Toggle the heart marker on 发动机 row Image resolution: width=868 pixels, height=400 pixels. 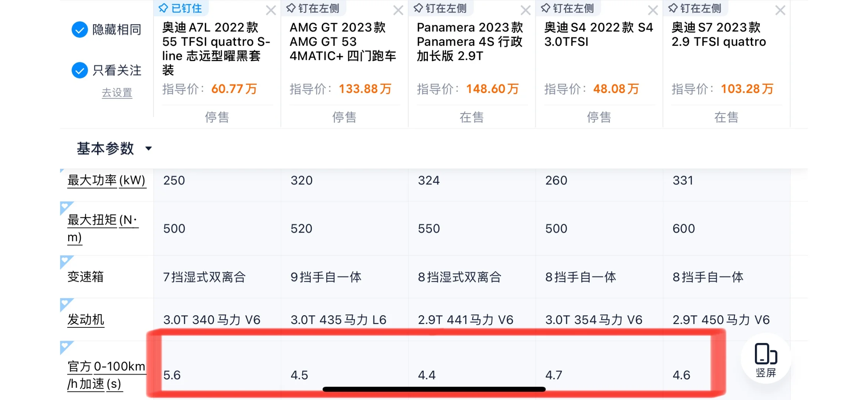click(x=65, y=303)
